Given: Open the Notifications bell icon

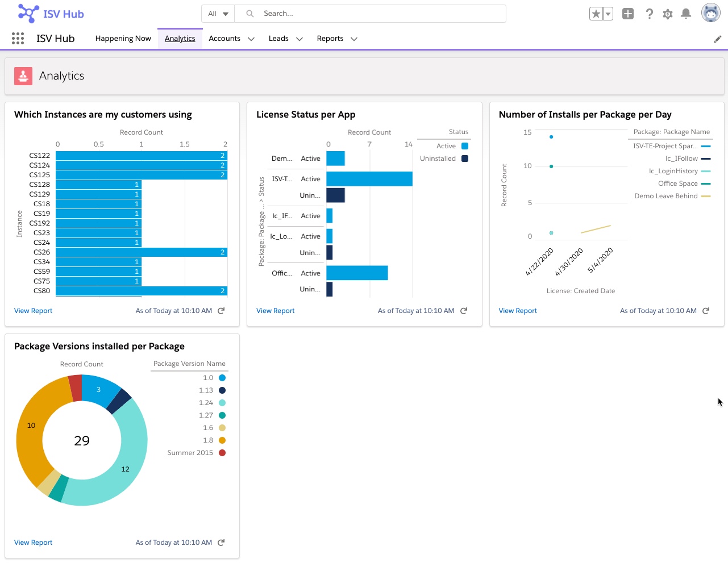Looking at the screenshot, I should pyautogui.click(x=685, y=14).
